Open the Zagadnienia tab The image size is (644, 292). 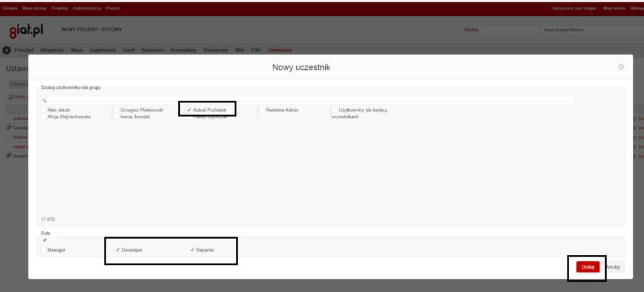(x=103, y=50)
